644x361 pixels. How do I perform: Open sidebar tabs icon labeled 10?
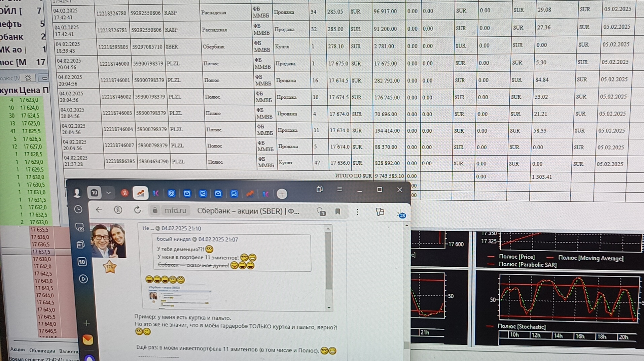pos(82,262)
